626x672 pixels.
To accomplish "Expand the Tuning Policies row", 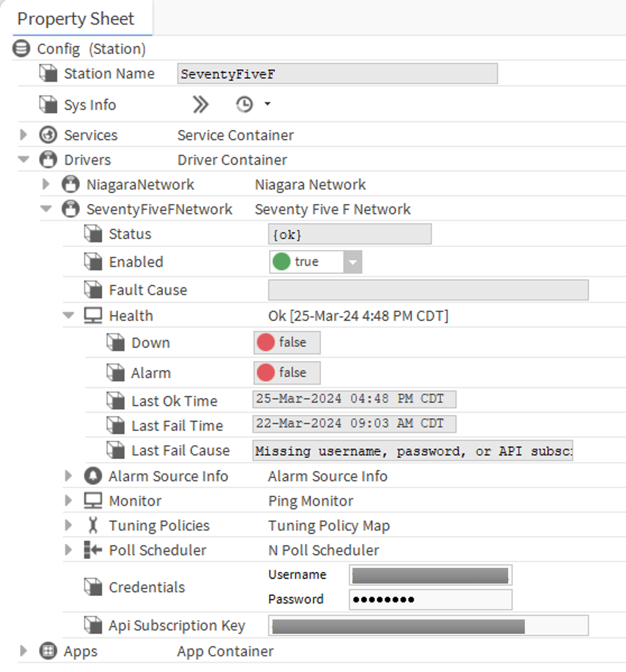I will coord(68,525).
